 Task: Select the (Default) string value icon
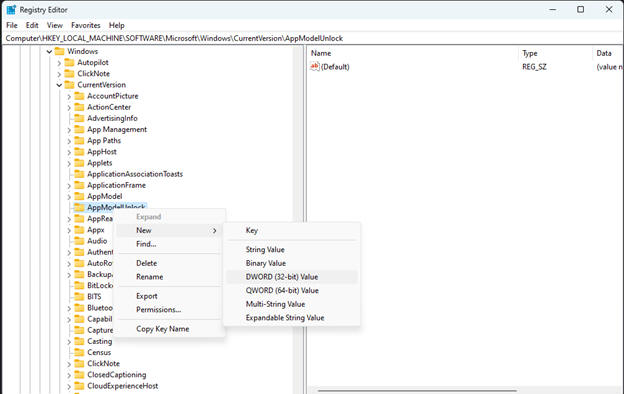[x=314, y=66]
